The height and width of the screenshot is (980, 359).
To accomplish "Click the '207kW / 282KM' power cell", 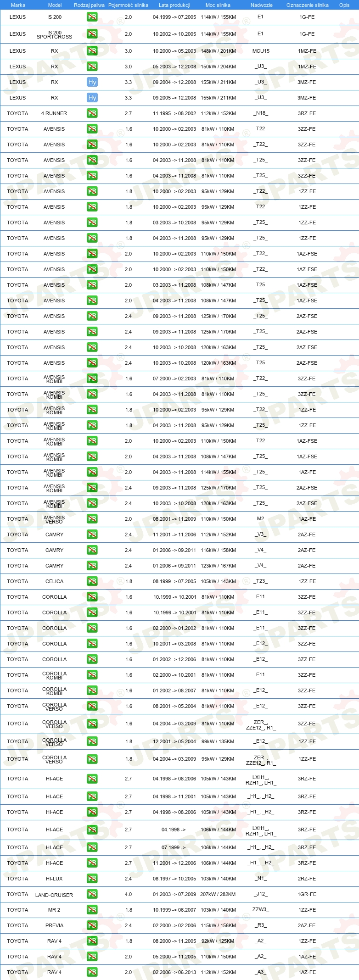I will [x=218, y=894].
